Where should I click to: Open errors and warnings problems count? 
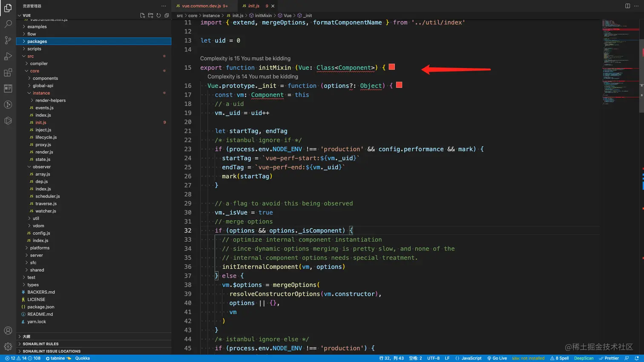pyautogui.click(x=22, y=358)
